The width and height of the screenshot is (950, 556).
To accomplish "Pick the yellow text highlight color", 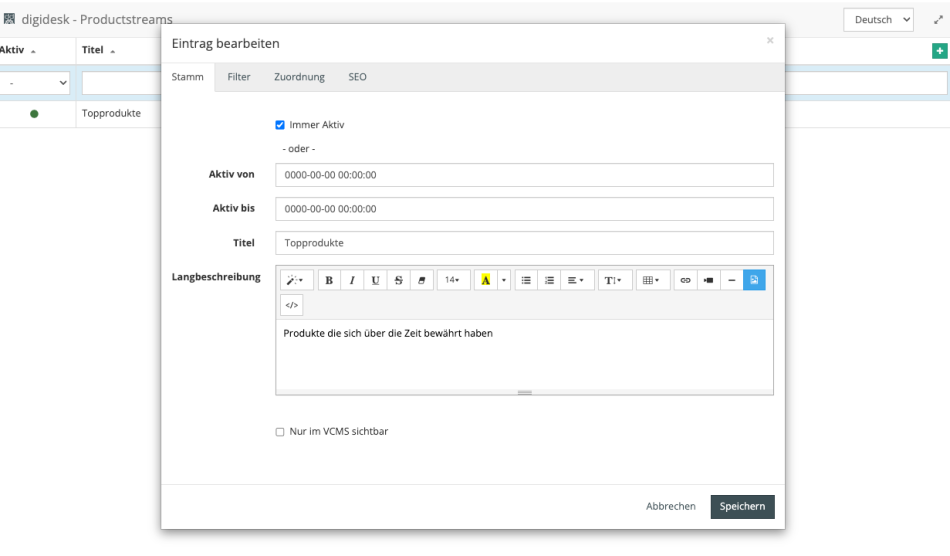I will coord(485,281).
